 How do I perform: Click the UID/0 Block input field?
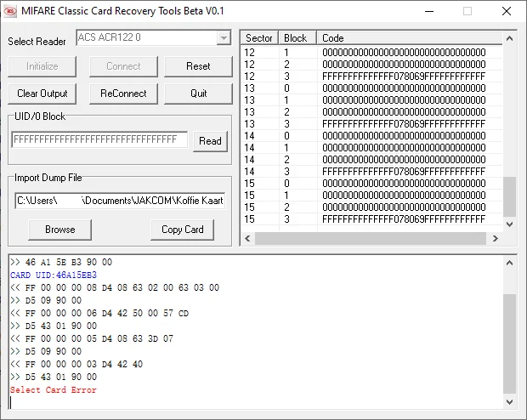pos(99,139)
